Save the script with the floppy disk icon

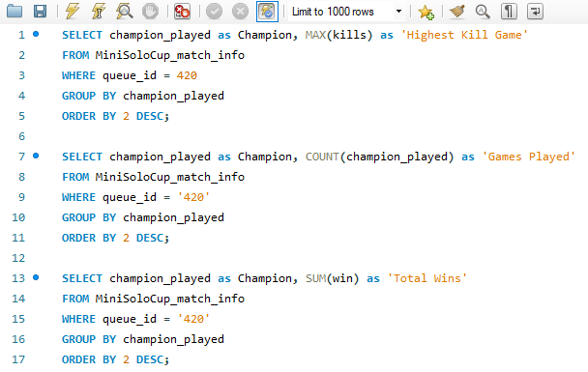point(40,12)
